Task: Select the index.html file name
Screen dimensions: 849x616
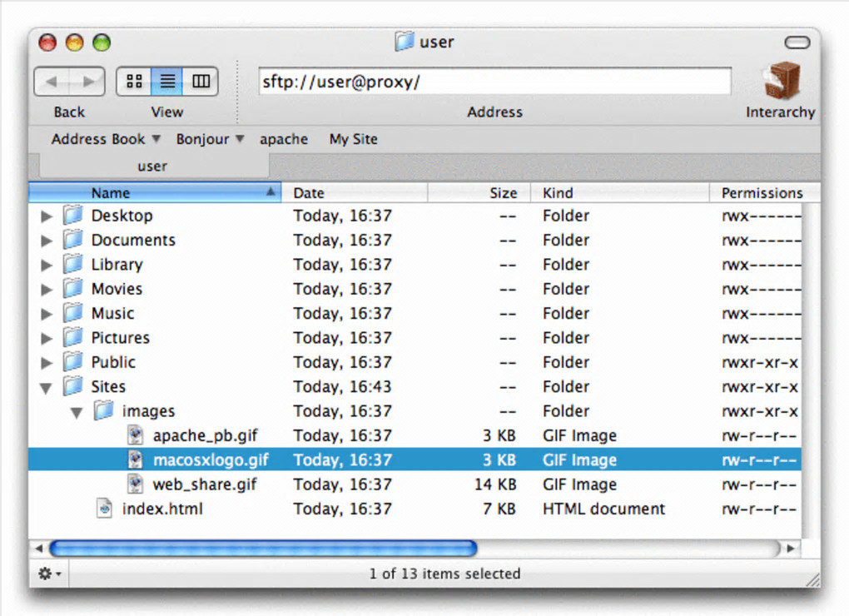Action: pyautogui.click(x=162, y=509)
